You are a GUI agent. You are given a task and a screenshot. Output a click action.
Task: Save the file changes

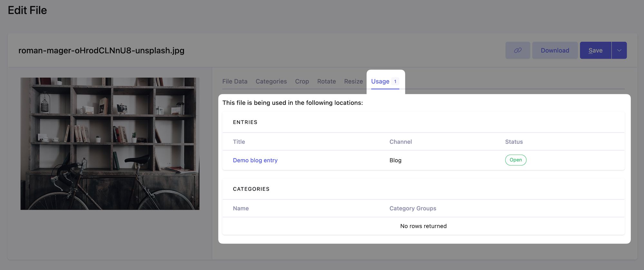tap(595, 50)
